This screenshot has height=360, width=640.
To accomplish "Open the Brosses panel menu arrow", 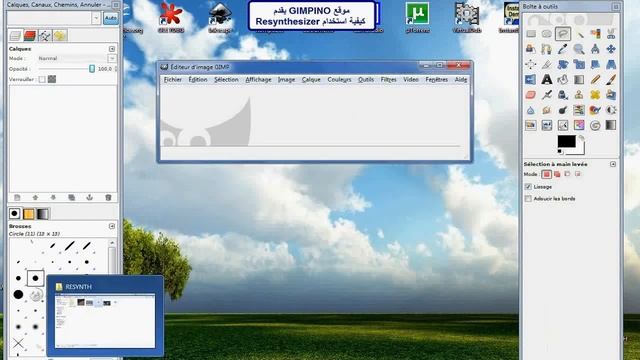I will [x=112, y=226].
